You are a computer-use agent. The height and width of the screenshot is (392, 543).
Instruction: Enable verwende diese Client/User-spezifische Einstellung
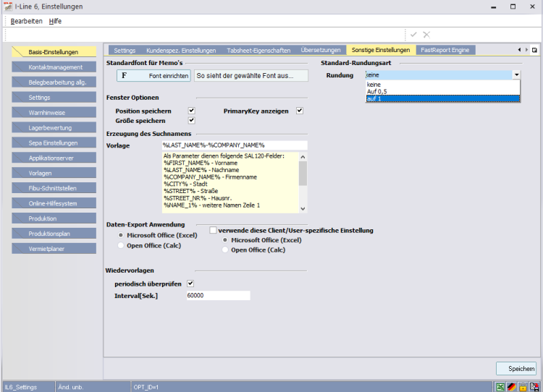[213, 230]
